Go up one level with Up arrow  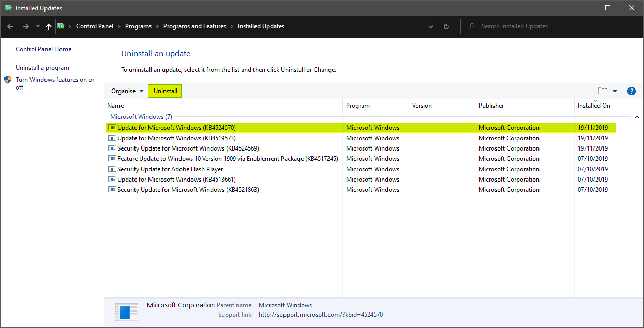point(49,26)
